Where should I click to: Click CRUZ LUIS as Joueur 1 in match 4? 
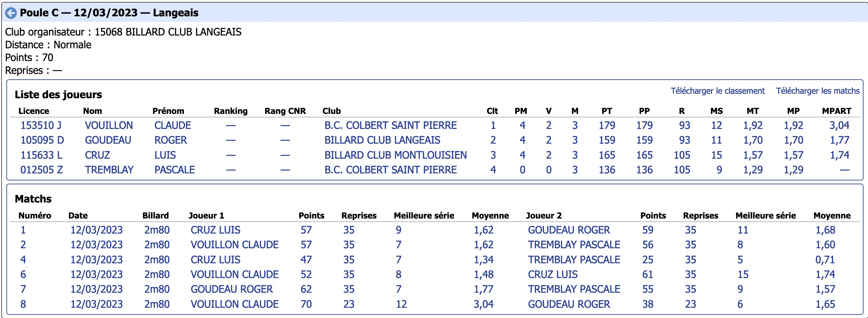[215, 260]
